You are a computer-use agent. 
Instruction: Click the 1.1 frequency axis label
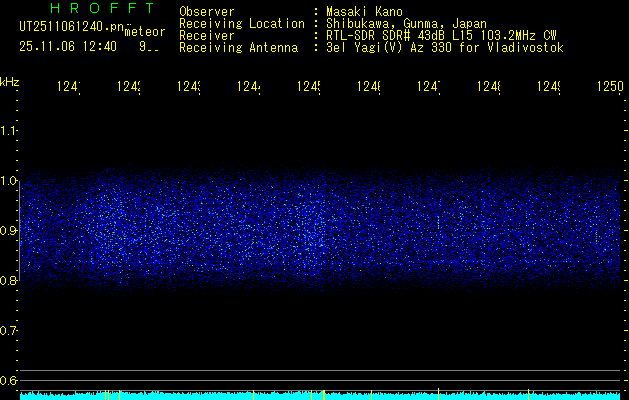[8, 131]
